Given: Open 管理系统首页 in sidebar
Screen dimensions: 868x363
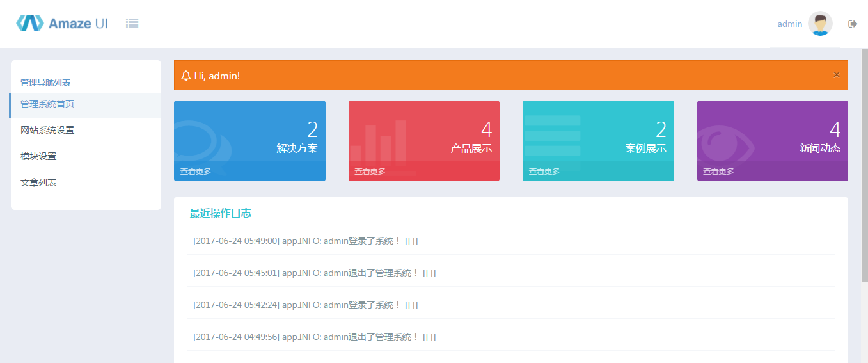Looking at the screenshot, I should coord(85,106).
